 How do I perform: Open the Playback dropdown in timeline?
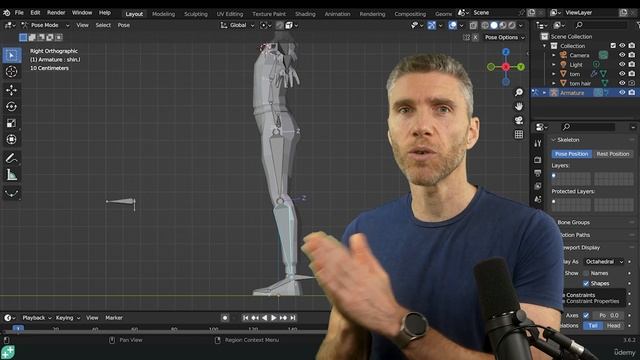pos(37,318)
